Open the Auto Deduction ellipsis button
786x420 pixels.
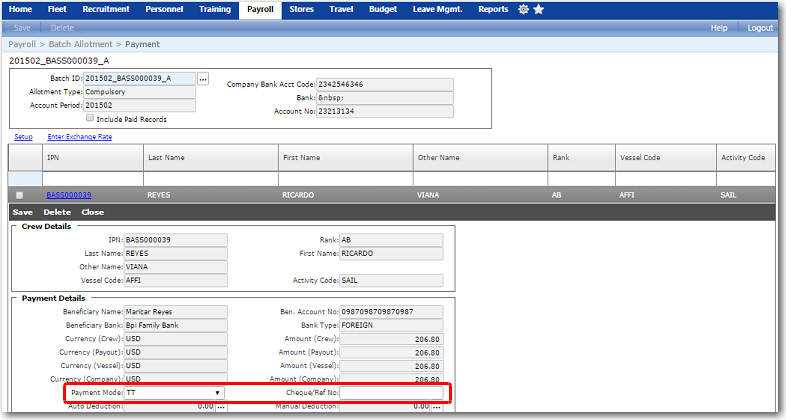tap(219, 407)
